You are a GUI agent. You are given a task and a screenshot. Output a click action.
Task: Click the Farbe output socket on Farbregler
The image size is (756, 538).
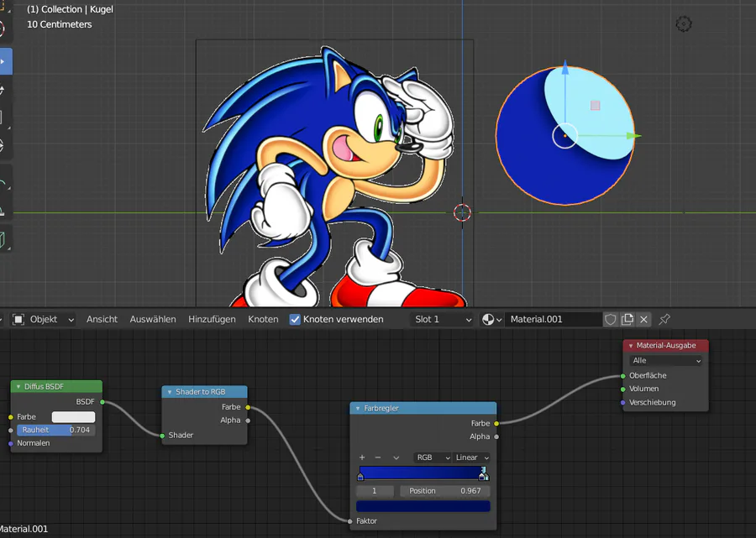click(x=496, y=423)
